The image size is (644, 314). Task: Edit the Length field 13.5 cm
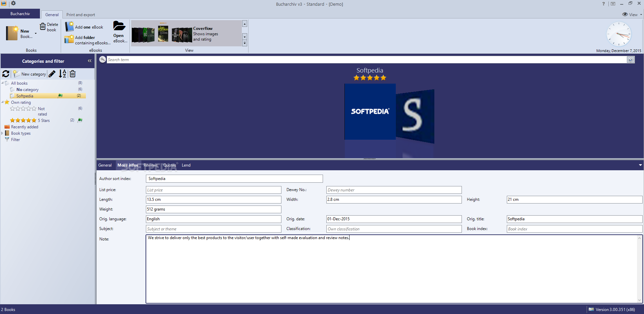click(214, 199)
